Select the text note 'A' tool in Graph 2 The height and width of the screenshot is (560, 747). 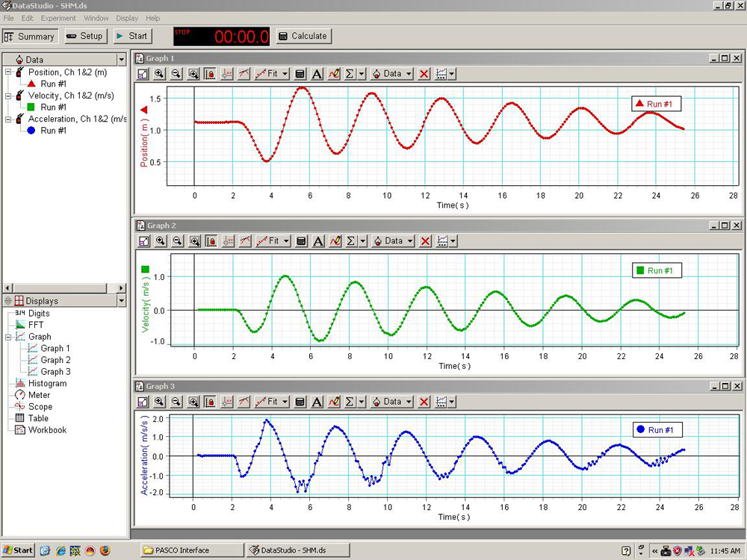click(318, 241)
